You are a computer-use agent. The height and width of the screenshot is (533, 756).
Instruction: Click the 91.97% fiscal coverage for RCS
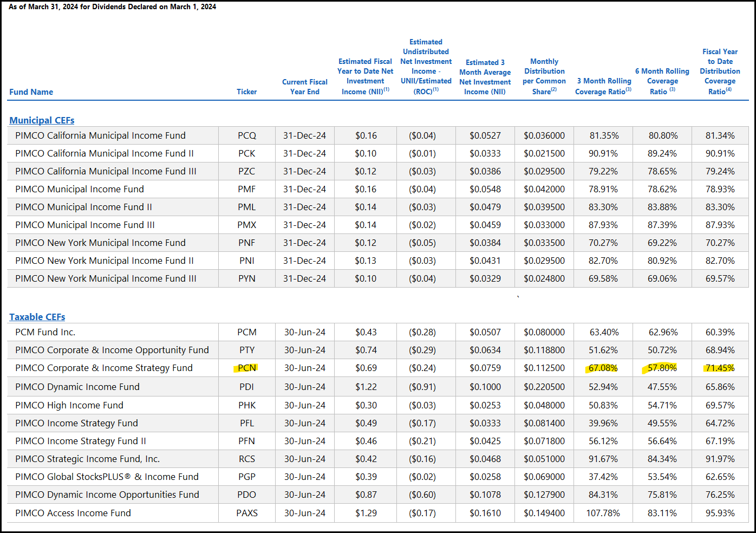[x=720, y=459]
